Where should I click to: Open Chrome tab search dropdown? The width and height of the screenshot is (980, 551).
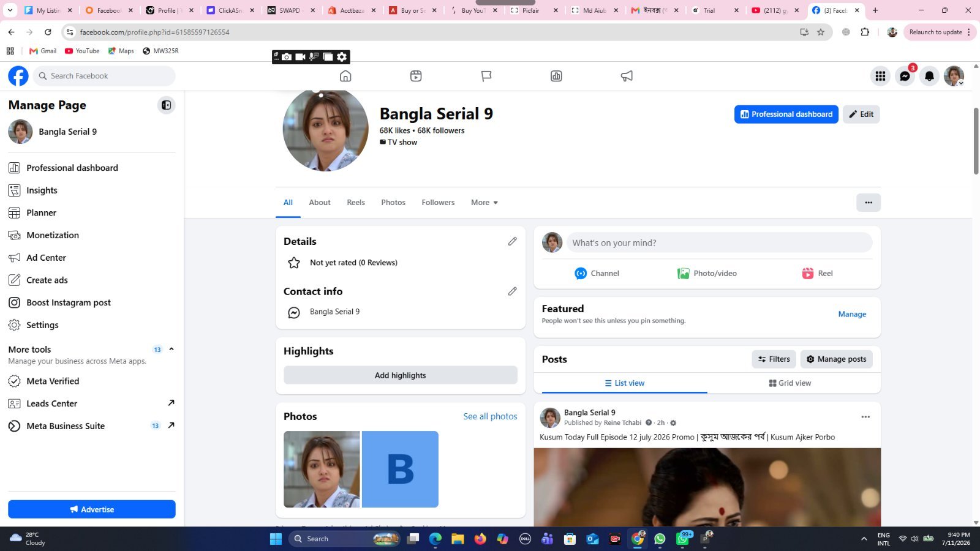[x=10, y=10]
